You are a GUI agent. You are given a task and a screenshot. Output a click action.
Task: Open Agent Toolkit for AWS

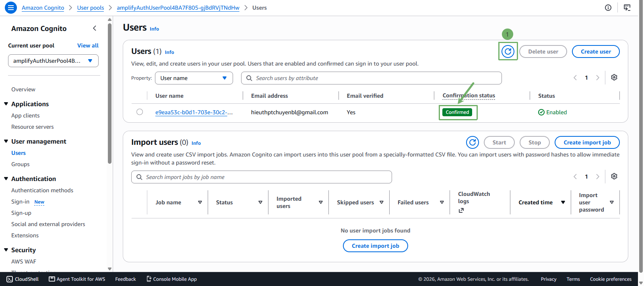point(77,279)
